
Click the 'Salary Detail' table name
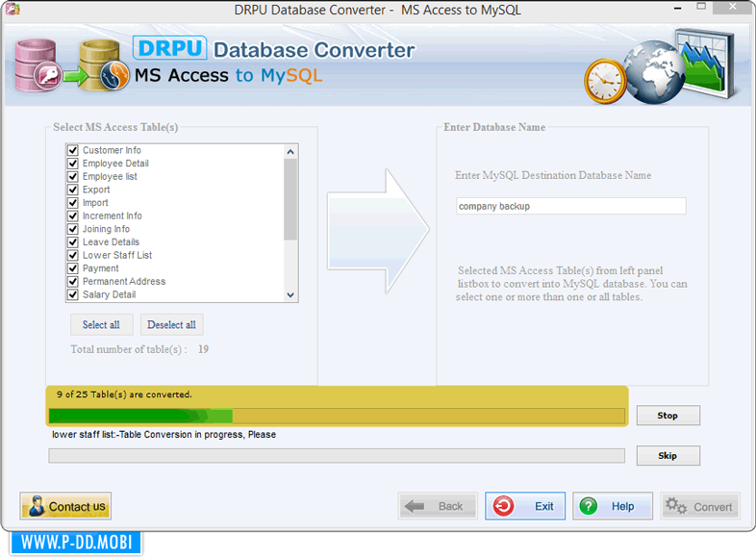click(110, 294)
